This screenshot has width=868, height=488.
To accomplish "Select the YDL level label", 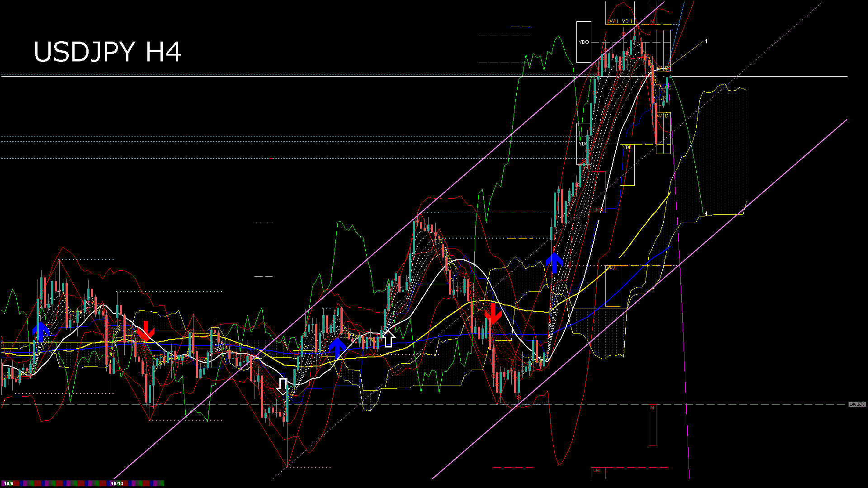I will [x=627, y=147].
